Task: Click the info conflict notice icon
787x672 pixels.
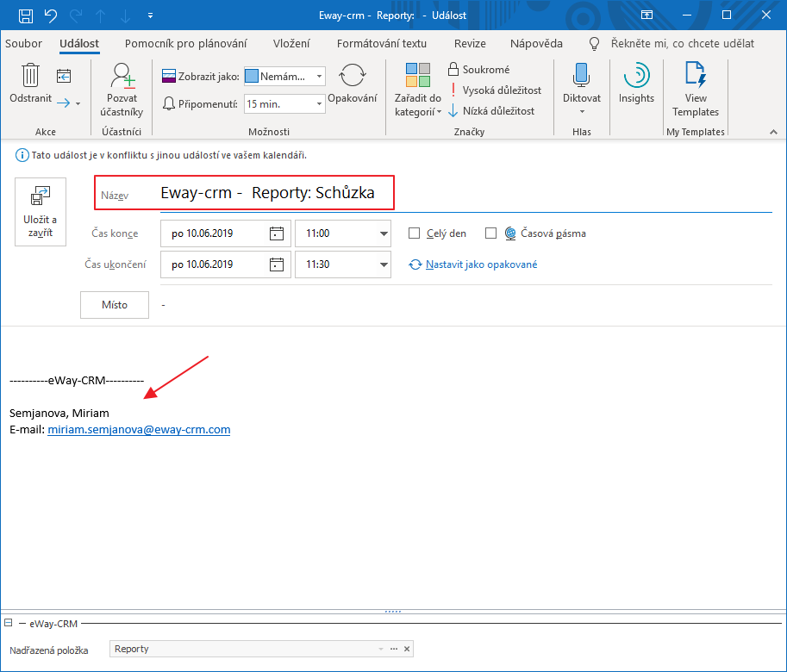Action: pos(22,155)
